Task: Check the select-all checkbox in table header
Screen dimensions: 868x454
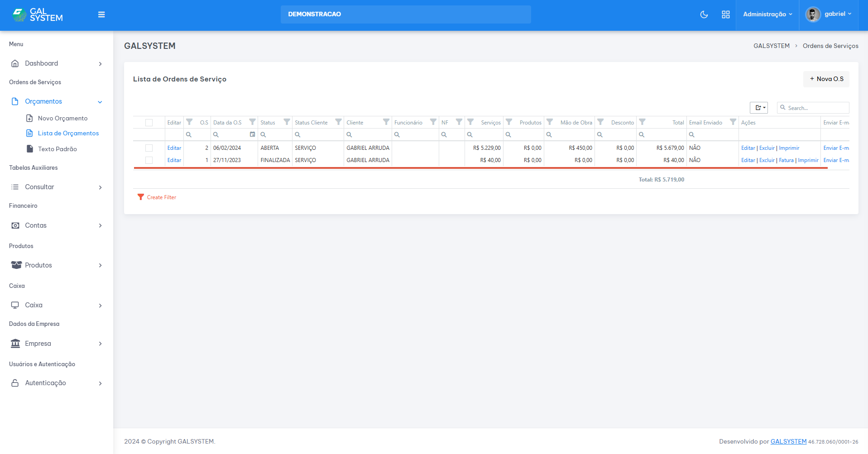Action: (x=149, y=123)
